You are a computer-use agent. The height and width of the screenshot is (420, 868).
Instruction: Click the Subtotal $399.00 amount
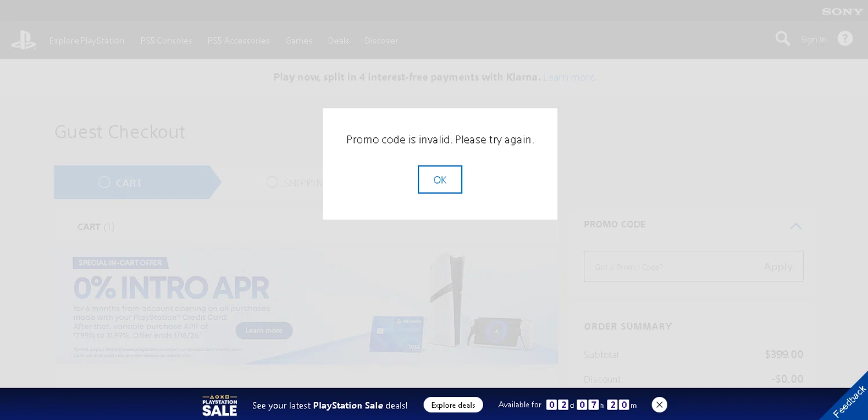pyautogui.click(x=784, y=355)
